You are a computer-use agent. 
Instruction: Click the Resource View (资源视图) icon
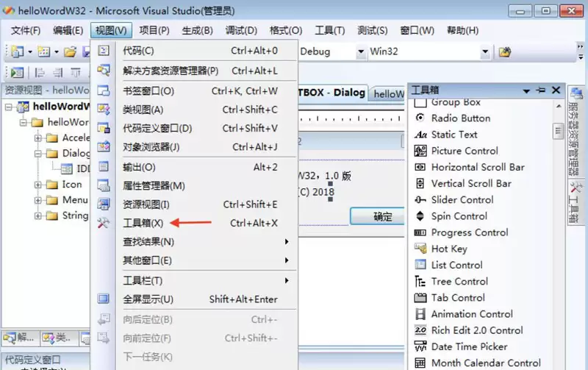pyautogui.click(x=104, y=204)
